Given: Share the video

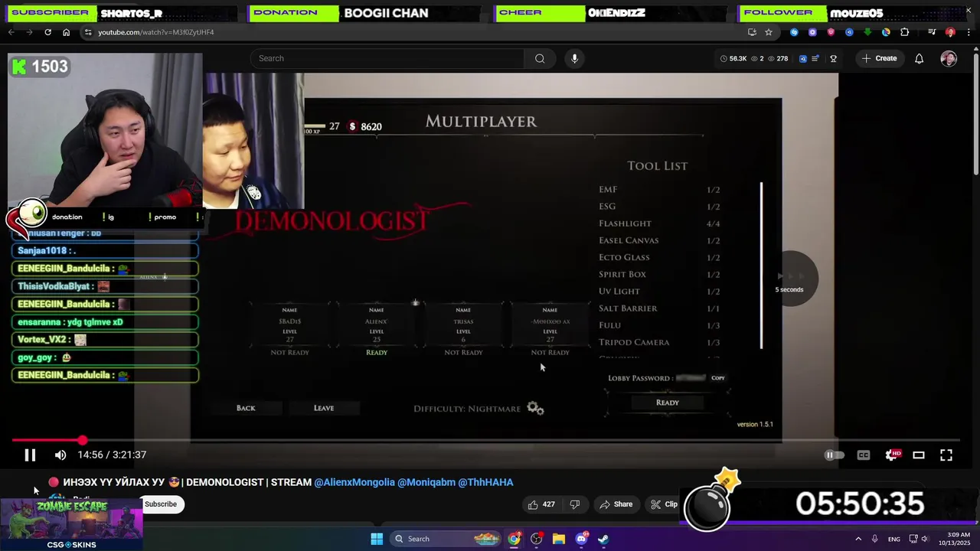Looking at the screenshot, I should 616,504.
